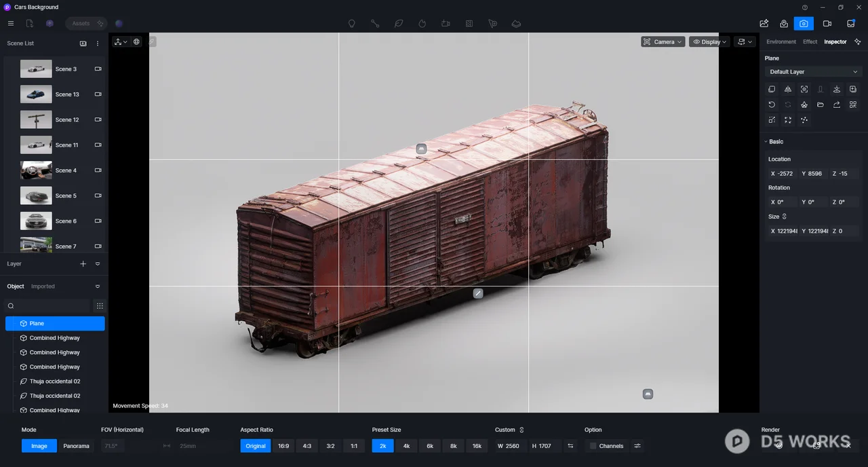Select the first Thuja occidental 02 item
Screen dimensions: 868x467
click(55, 381)
